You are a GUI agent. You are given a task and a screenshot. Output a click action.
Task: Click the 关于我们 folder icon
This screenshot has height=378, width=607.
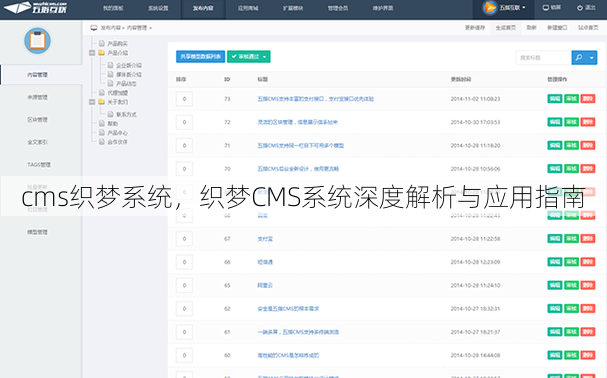pos(101,102)
